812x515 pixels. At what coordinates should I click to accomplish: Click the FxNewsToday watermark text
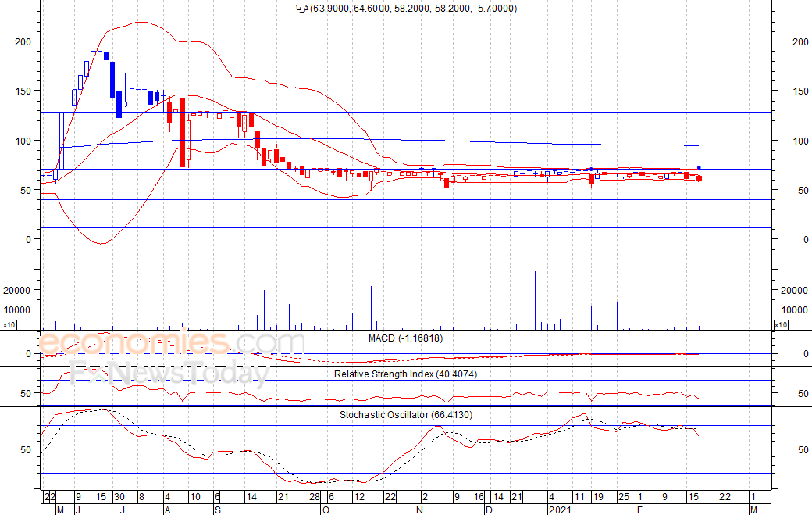pyautogui.click(x=169, y=375)
